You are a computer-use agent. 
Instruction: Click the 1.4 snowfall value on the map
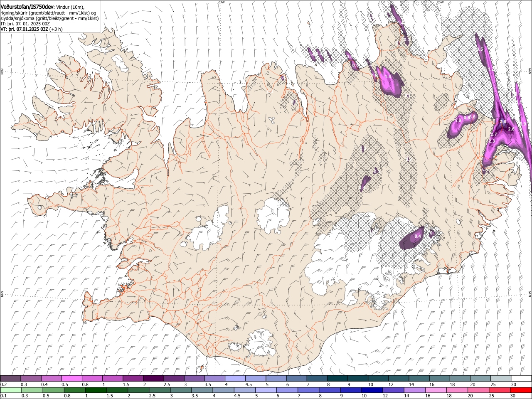tap(388, 77)
